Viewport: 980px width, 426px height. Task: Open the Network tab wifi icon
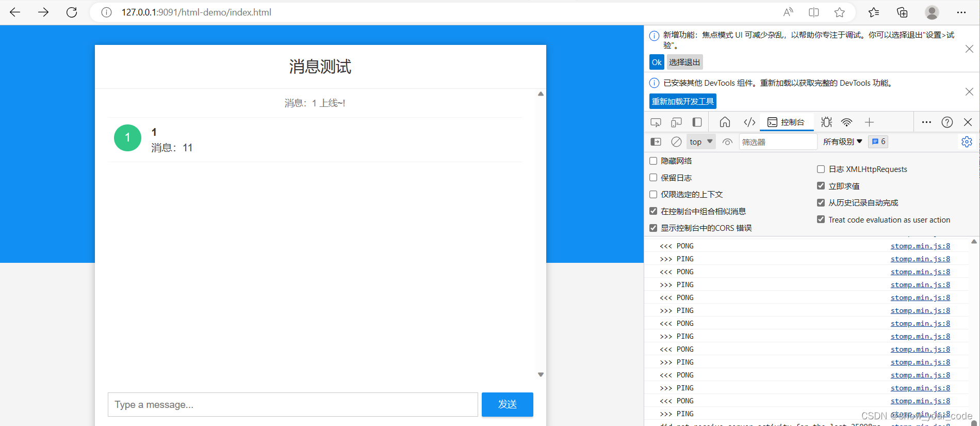click(x=846, y=122)
